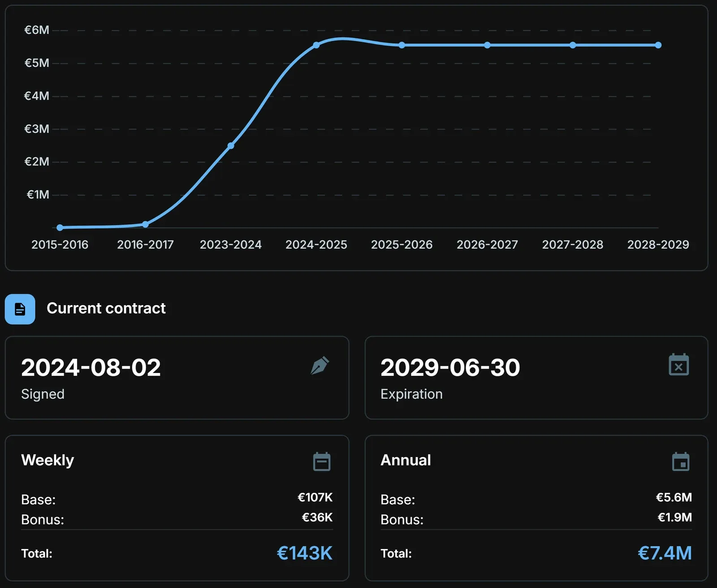Click the 2015-2016 x-axis label
Image resolution: width=717 pixels, height=588 pixels.
(60, 245)
